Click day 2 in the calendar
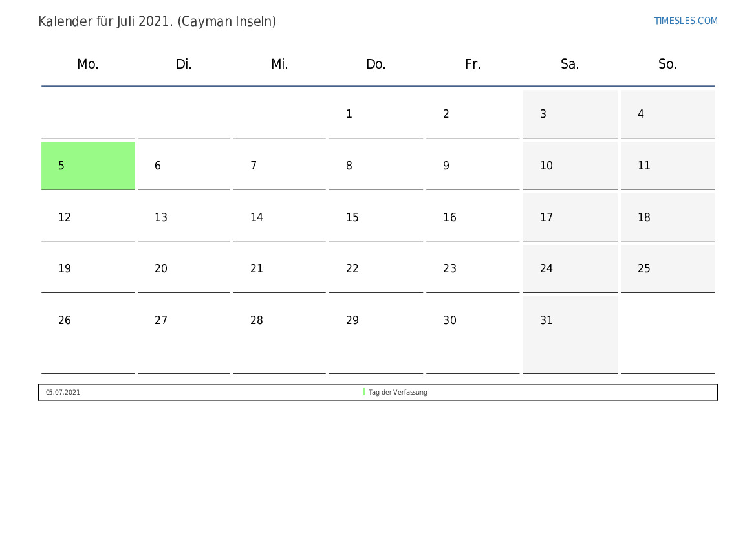756x535 pixels. [473, 114]
